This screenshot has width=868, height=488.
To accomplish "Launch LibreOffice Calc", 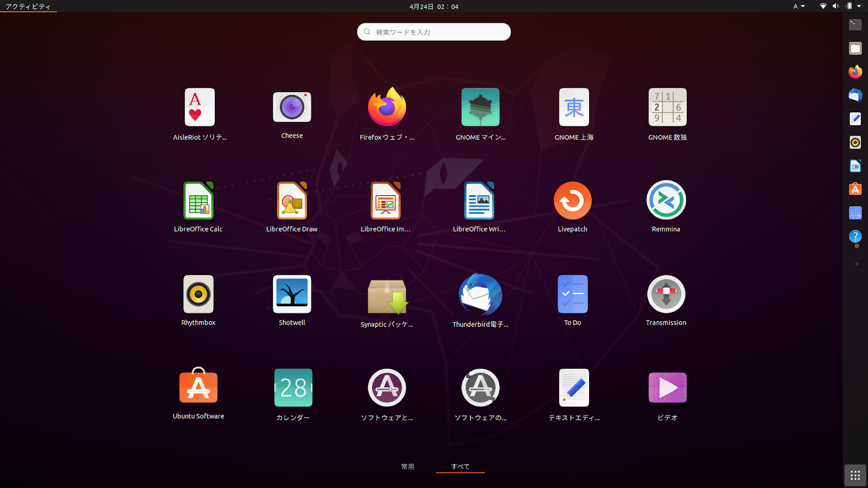I will click(198, 201).
